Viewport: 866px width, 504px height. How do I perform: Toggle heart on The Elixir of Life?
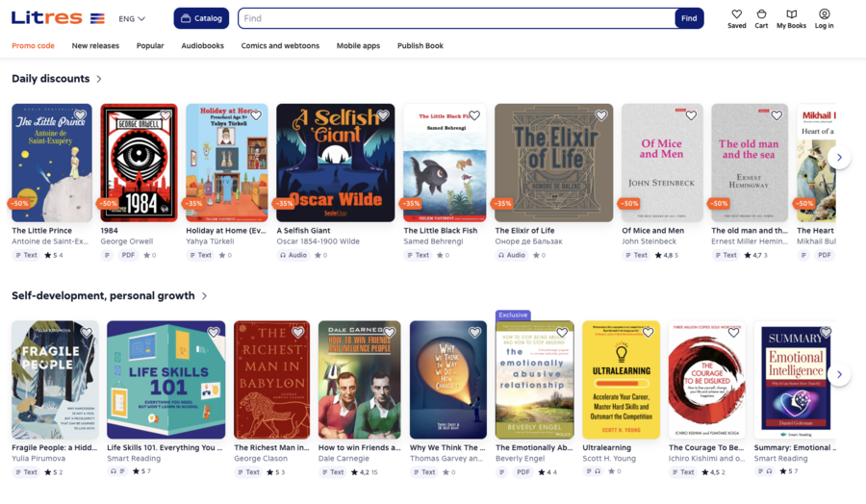(600, 115)
